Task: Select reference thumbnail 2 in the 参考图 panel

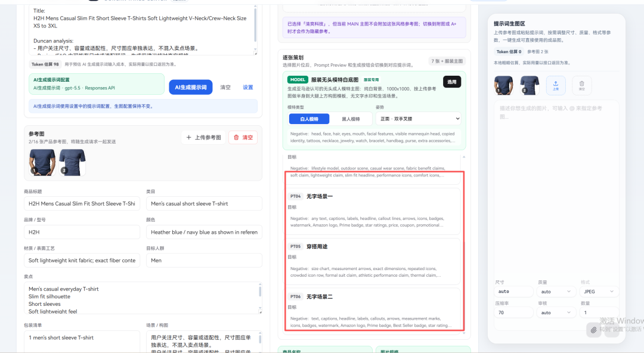Action: click(x=72, y=162)
